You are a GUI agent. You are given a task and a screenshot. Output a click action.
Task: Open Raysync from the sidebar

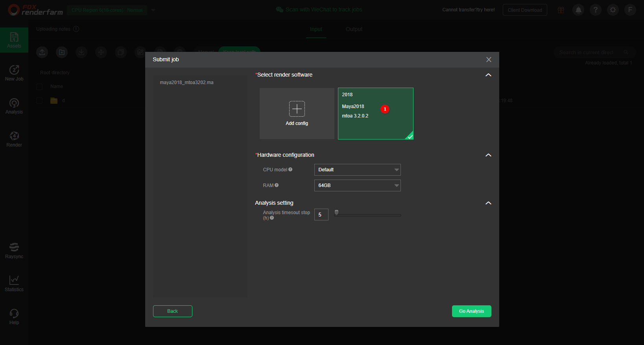14,251
